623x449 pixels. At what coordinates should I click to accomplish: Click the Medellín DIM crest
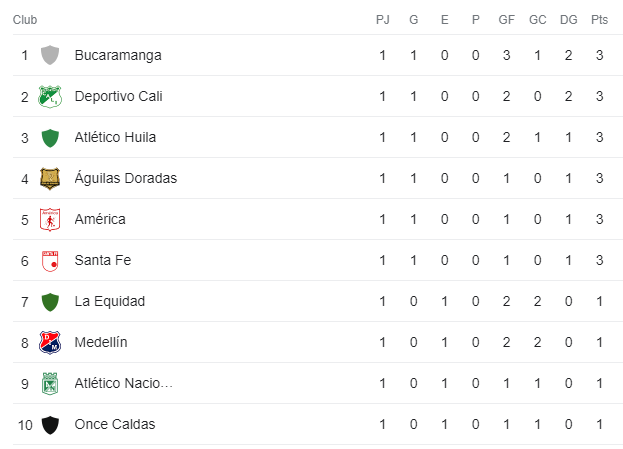[x=50, y=343]
